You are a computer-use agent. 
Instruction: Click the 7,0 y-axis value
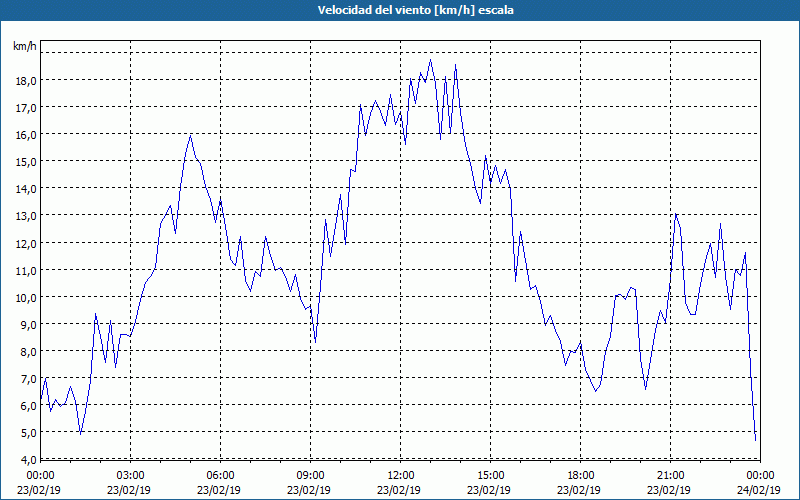tap(28, 379)
